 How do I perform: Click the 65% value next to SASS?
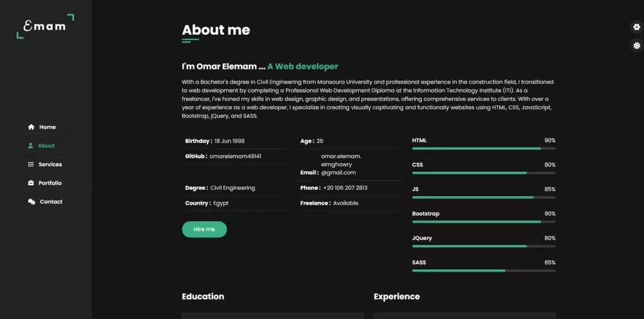[550, 262]
